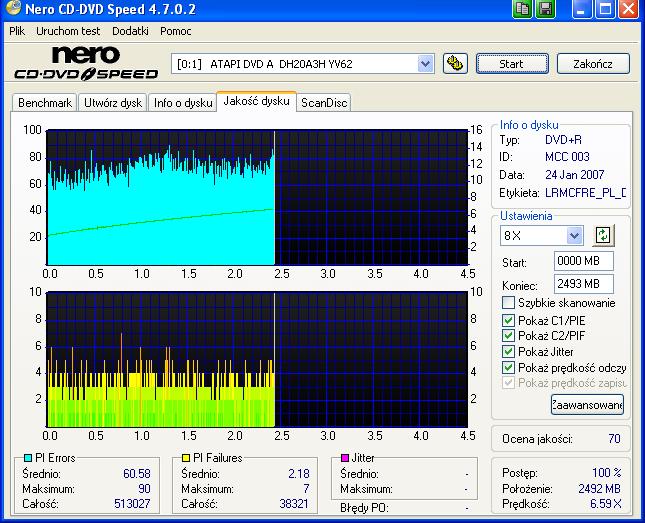Switch to the Info o dysku tab

(183, 103)
